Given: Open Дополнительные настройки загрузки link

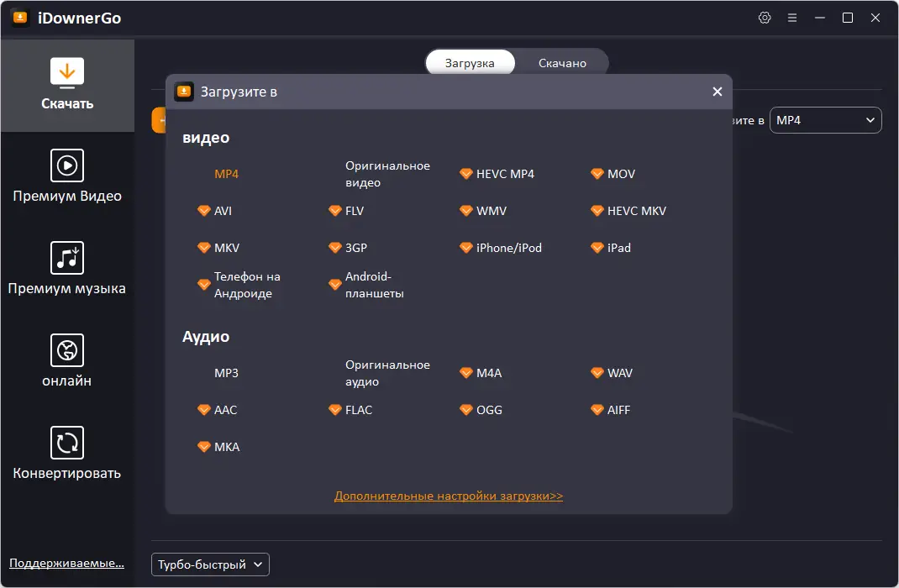Looking at the screenshot, I should point(449,496).
